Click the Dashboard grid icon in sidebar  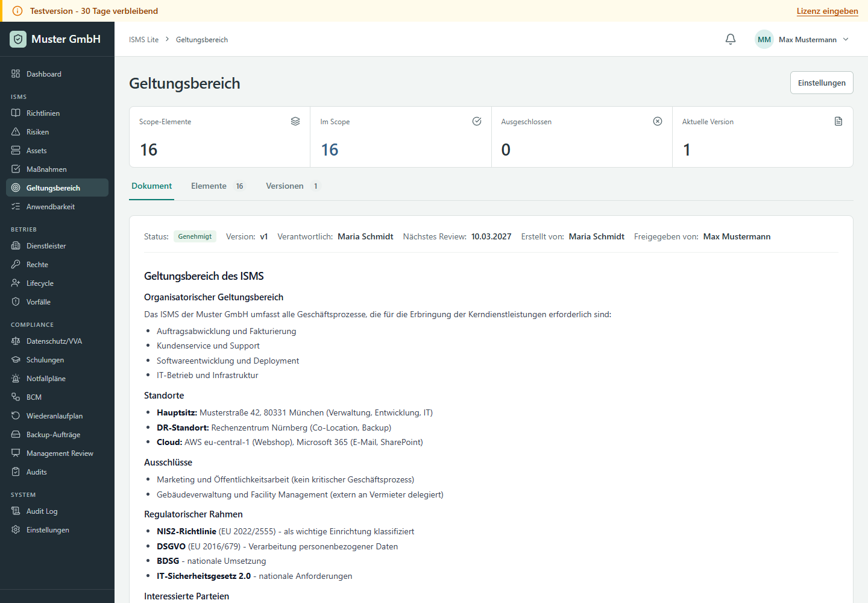[x=16, y=74]
